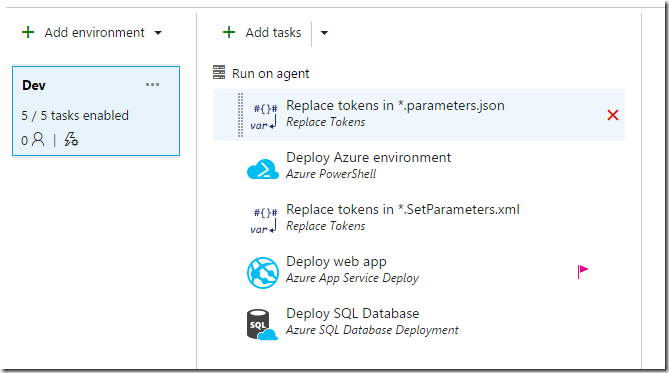Screen dimensions: 669x373
Task: Click the '5 / 5 tasks enabled' text
Action: (75, 115)
